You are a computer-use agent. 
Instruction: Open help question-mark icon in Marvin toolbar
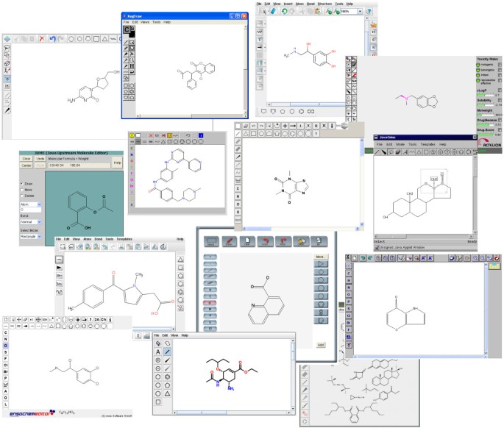(369, 11)
